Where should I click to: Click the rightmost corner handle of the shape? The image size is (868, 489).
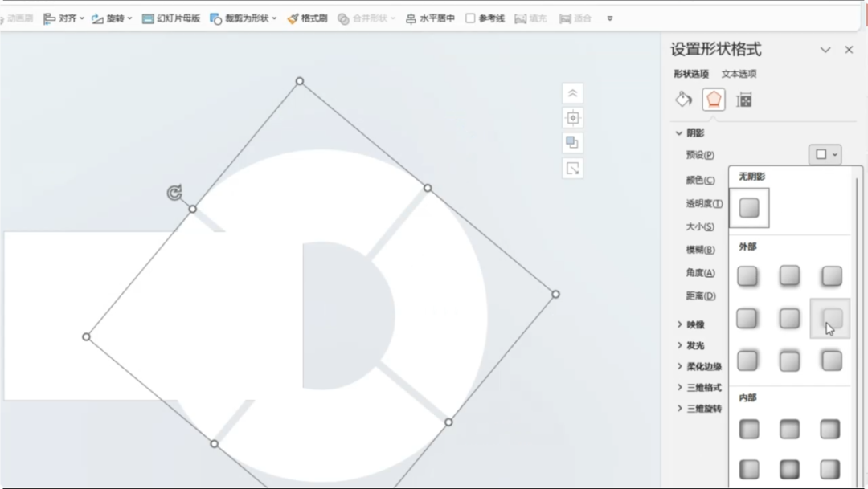pos(556,295)
